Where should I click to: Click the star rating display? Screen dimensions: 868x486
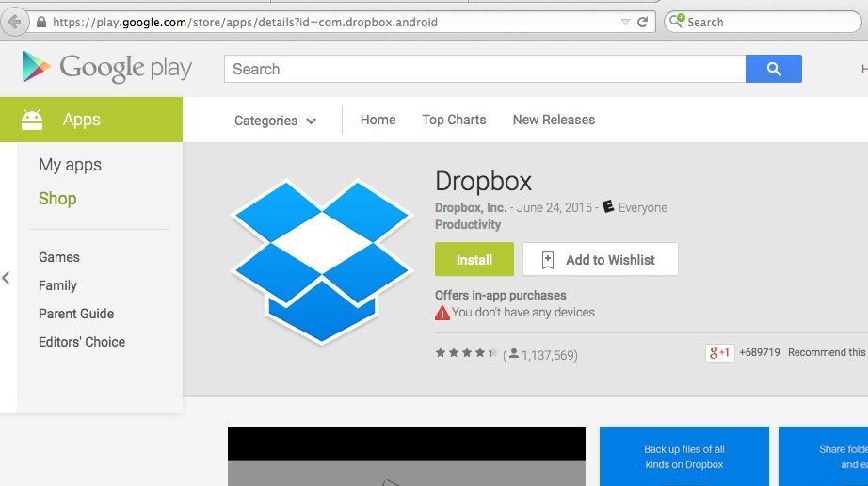466,352
